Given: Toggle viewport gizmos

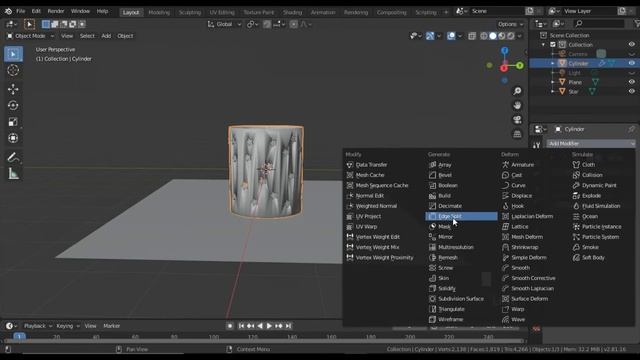Looking at the screenshot, I should 430,36.
